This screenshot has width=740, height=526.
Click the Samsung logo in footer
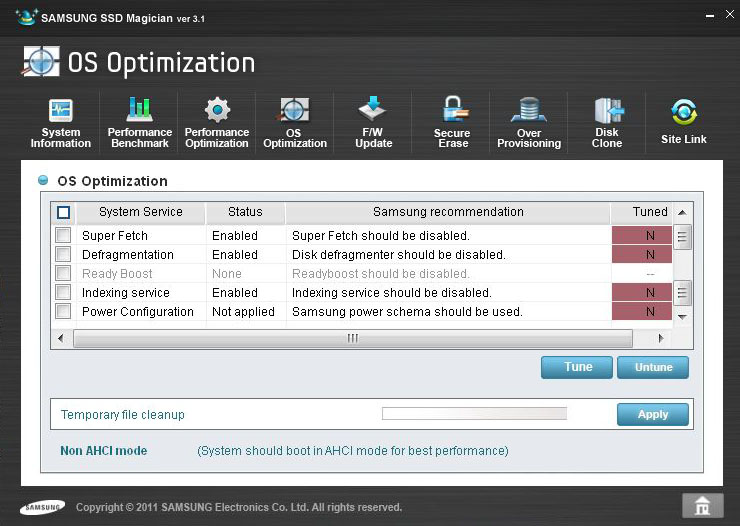click(x=42, y=507)
